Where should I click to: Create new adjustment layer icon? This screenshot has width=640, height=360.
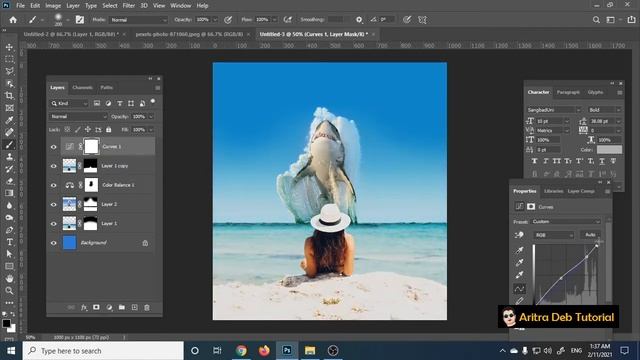tap(109, 307)
